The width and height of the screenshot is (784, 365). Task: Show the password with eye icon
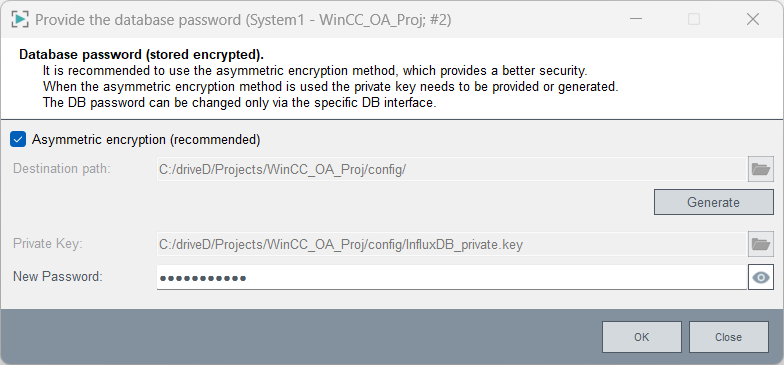point(760,278)
